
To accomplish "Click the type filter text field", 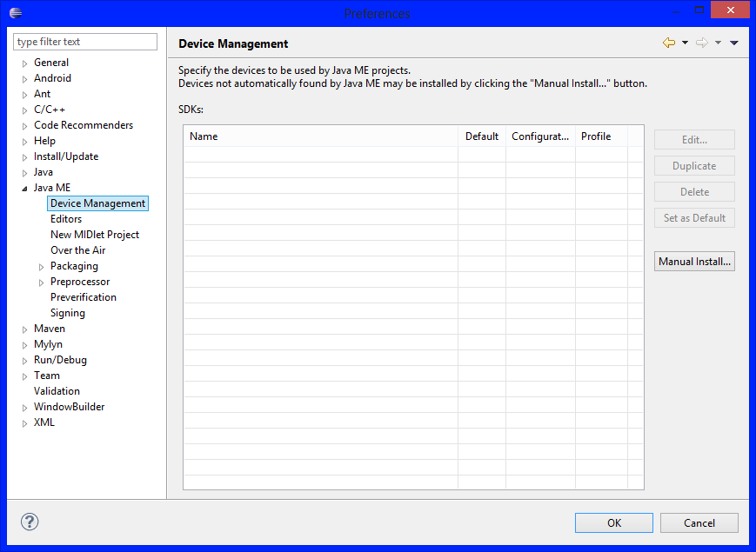I will click(x=84, y=41).
